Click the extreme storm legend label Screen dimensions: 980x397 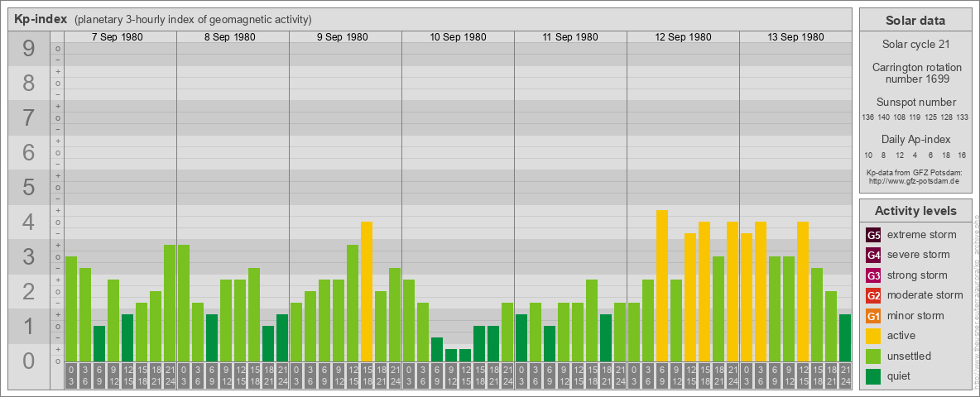pos(922,235)
